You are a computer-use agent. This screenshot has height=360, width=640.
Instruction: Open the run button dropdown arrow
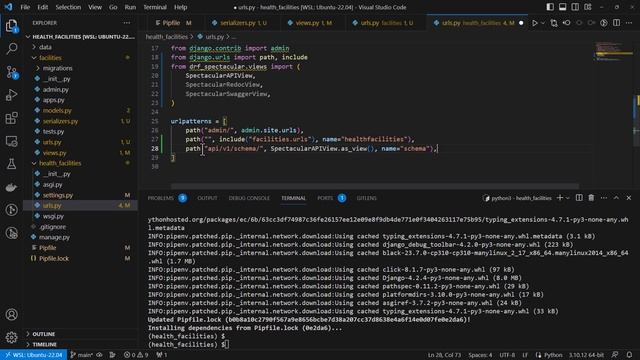(x=543, y=23)
